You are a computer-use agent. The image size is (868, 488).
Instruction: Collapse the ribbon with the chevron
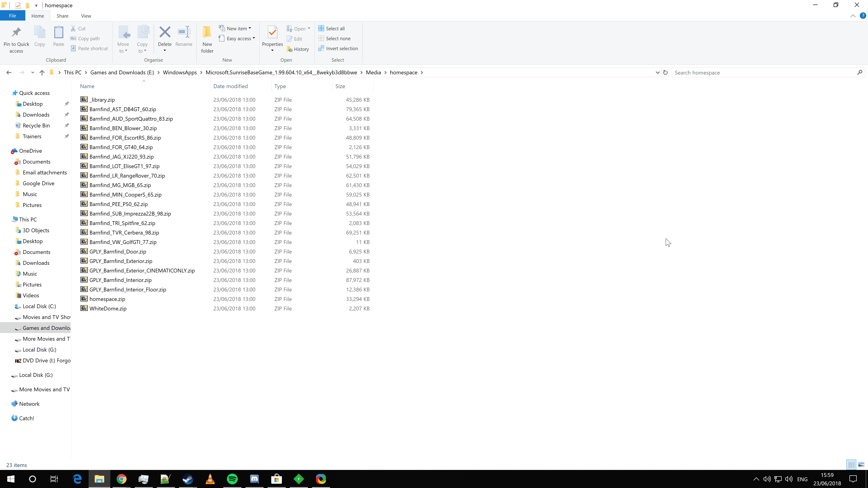[x=853, y=16]
